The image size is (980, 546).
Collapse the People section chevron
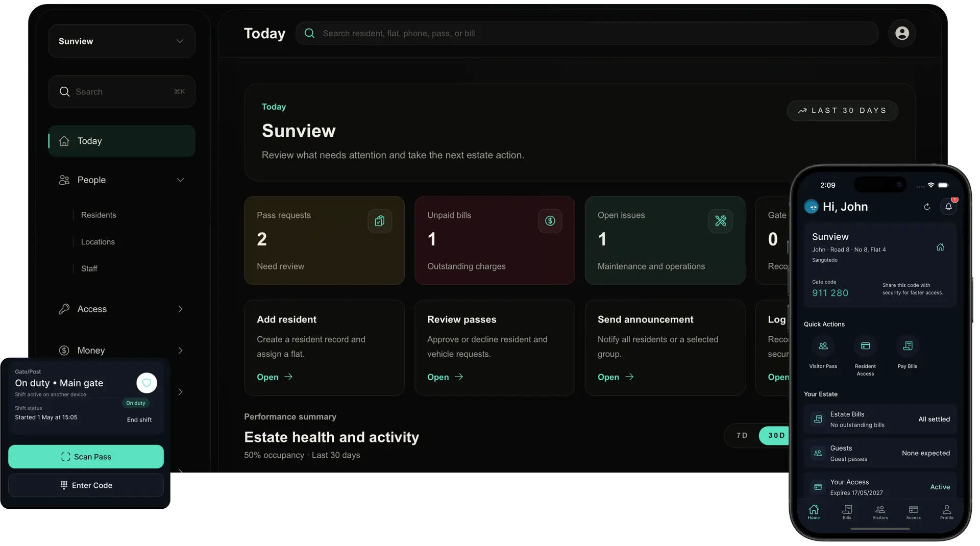(180, 180)
